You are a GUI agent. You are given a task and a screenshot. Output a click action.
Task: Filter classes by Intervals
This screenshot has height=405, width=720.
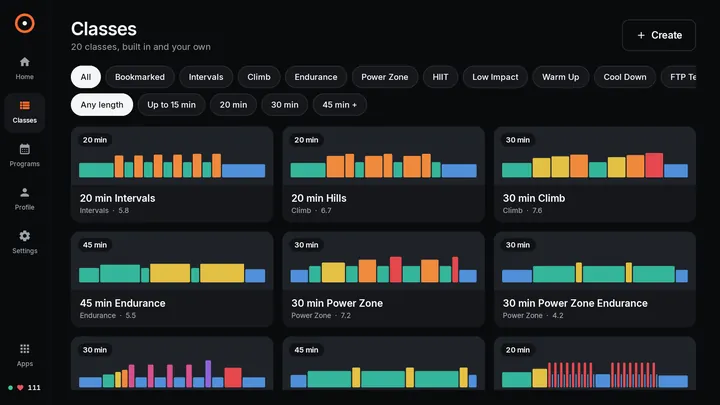(x=206, y=77)
